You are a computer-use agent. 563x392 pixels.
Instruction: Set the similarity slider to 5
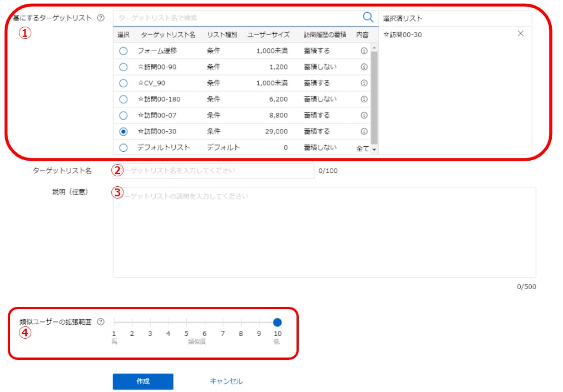pyautogui.click(x=186, y=322)
